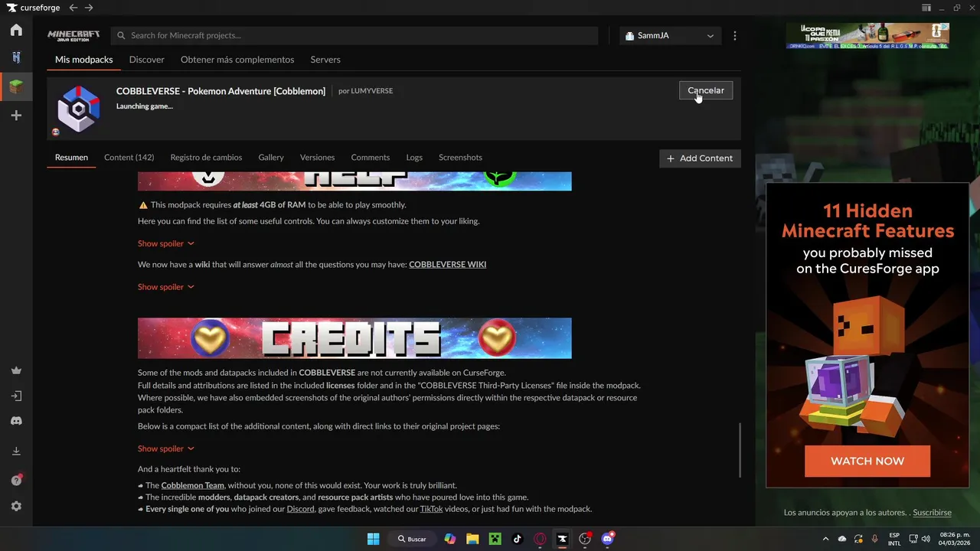Focus the Search for Minecraft projects field
This screenshot has height=551, width=980.
point(354,36)
